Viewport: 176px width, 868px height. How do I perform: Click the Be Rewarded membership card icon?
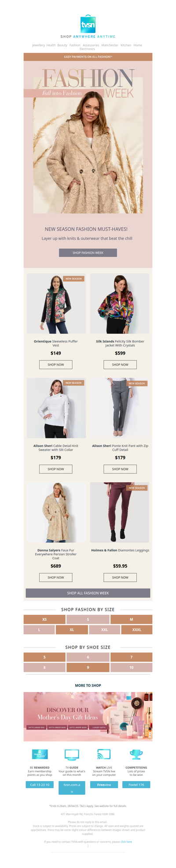40,754
